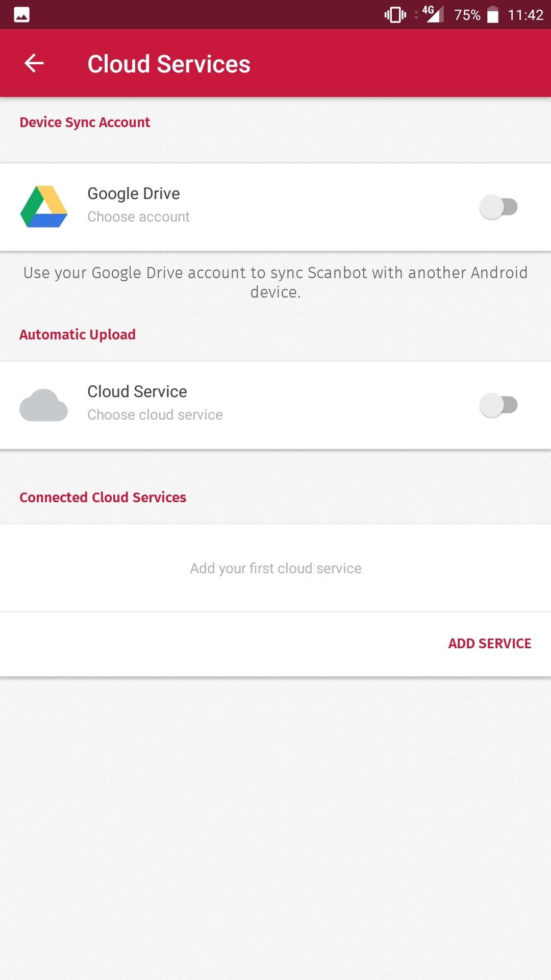Tap the gray cloud icon
The width and height of the screenshot is (551, 980).
(44, 405)
